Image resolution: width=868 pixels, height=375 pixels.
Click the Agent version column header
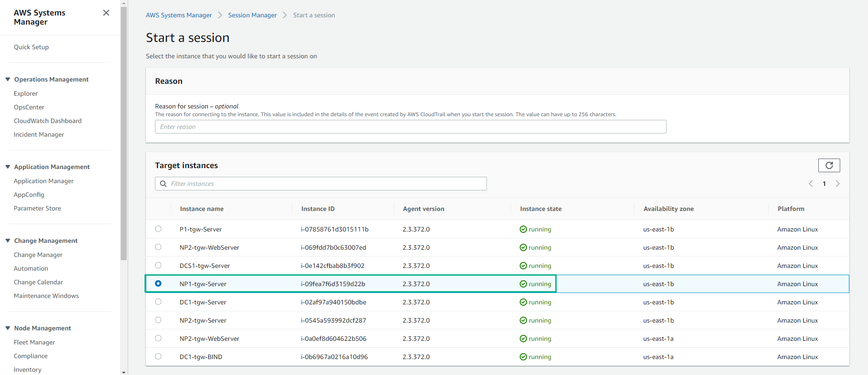click(x=424, y=209)
